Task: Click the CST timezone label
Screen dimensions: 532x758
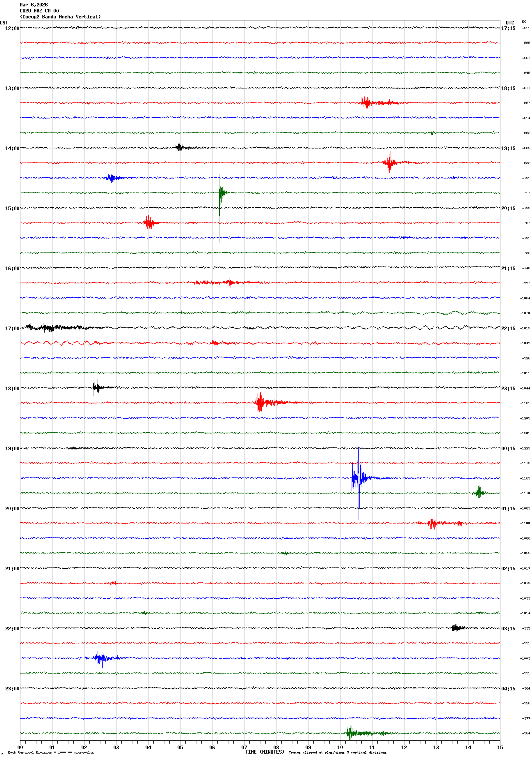Action: point(4,23)
